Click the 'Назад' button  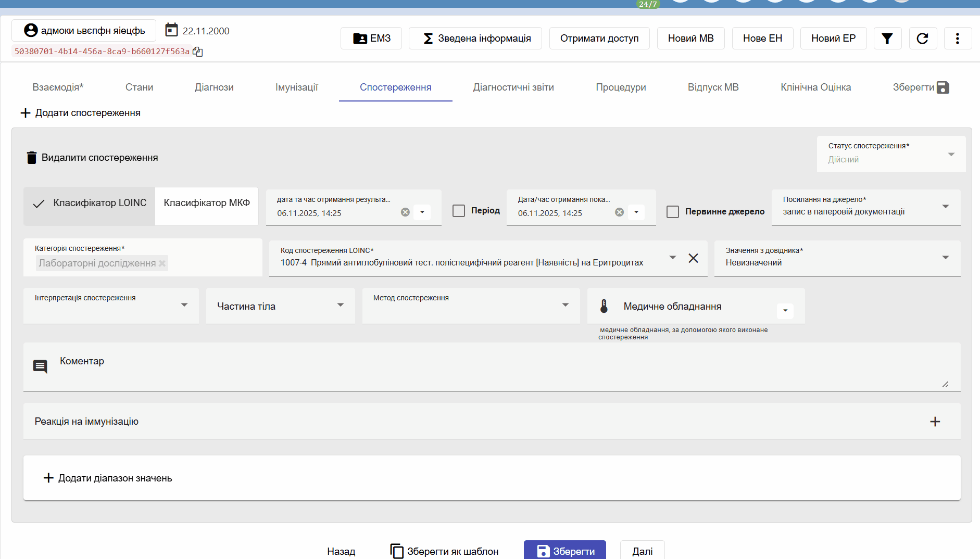coord(341,551)
